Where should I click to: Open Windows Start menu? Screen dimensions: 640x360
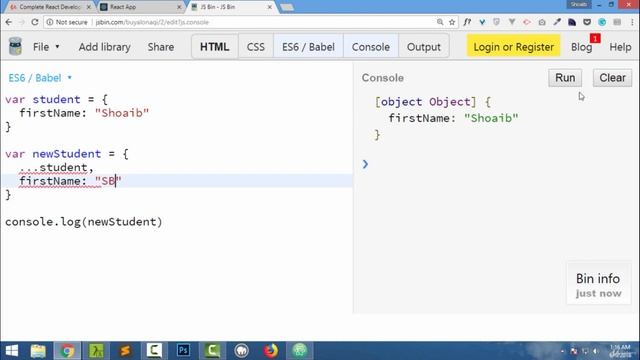[11, 351]
